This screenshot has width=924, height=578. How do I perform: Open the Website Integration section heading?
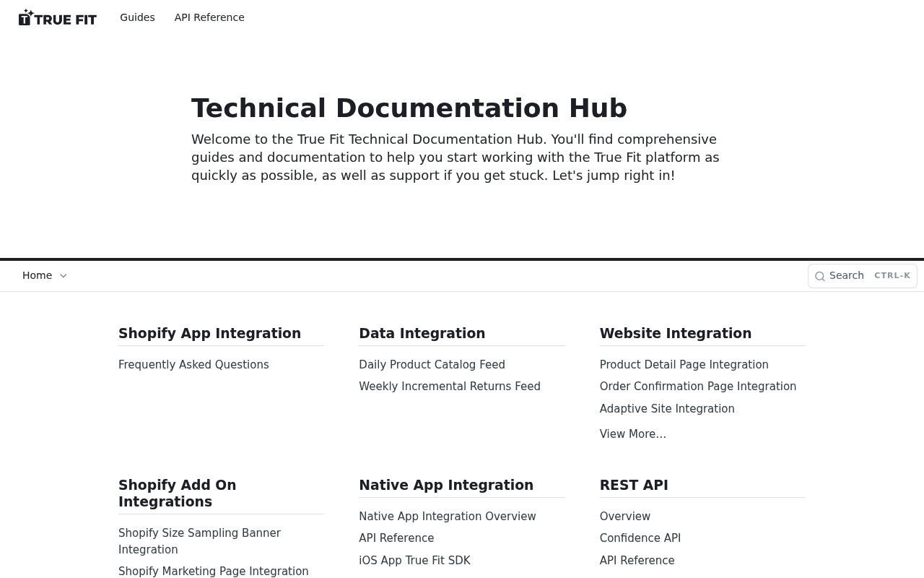tap(676, 333)
